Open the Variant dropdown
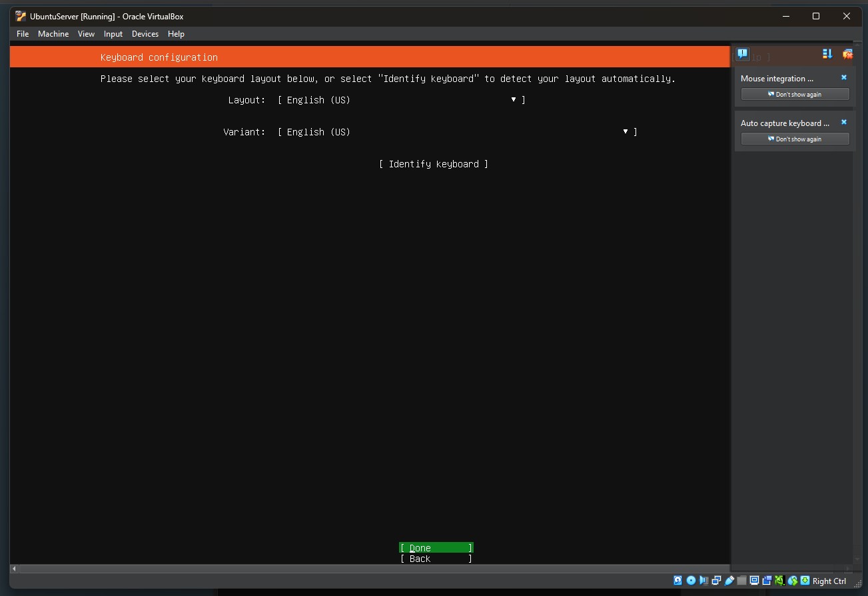Viewport: 868px width, 596px height. tap(457, 132)
